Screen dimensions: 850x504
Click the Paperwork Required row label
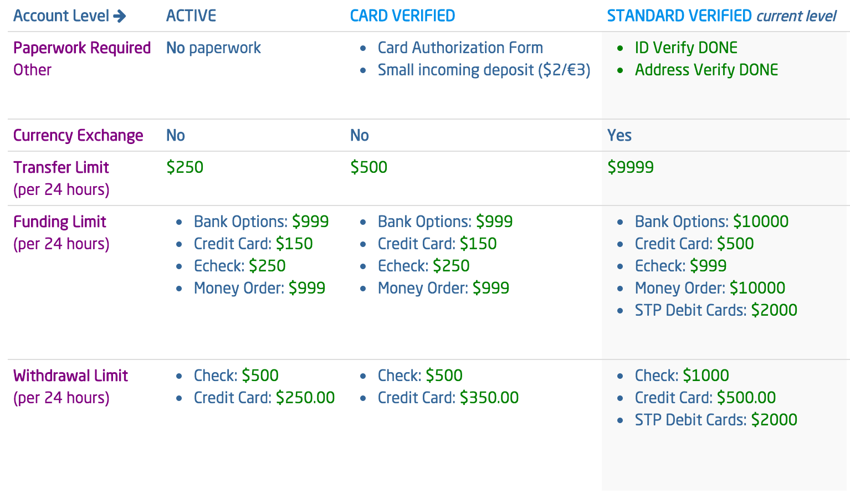coord(82,48)
